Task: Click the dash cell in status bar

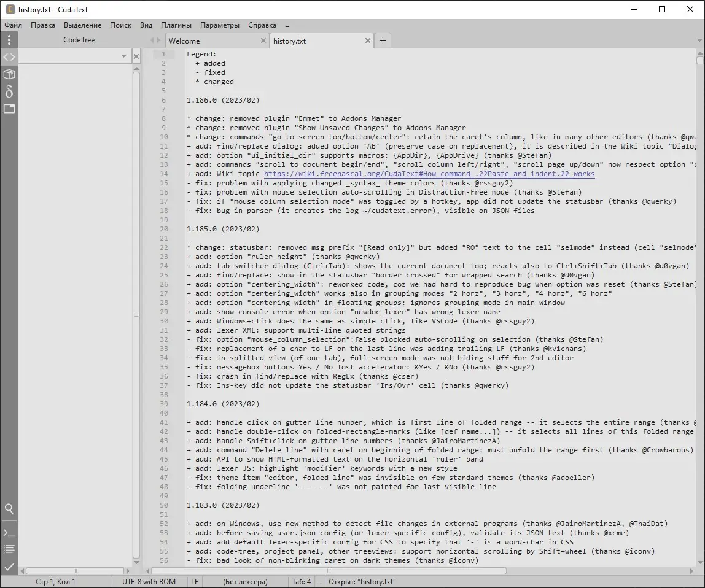Action: click(319, 582)
